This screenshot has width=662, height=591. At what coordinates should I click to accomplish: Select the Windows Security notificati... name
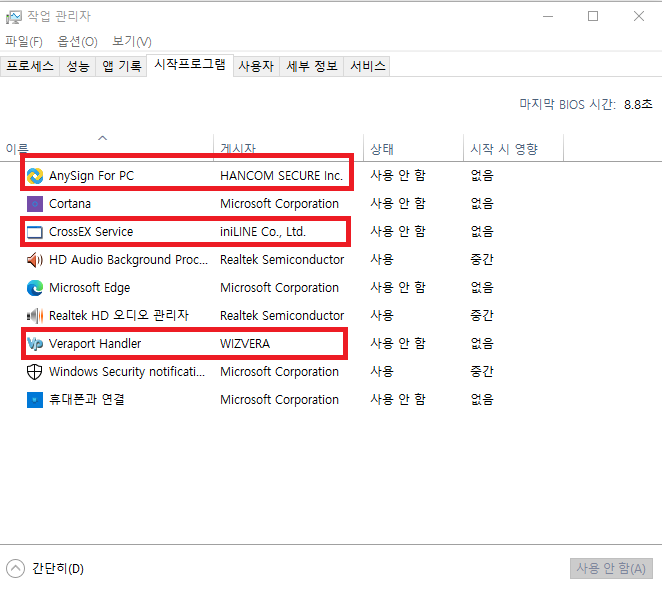[x=127, y=372]
